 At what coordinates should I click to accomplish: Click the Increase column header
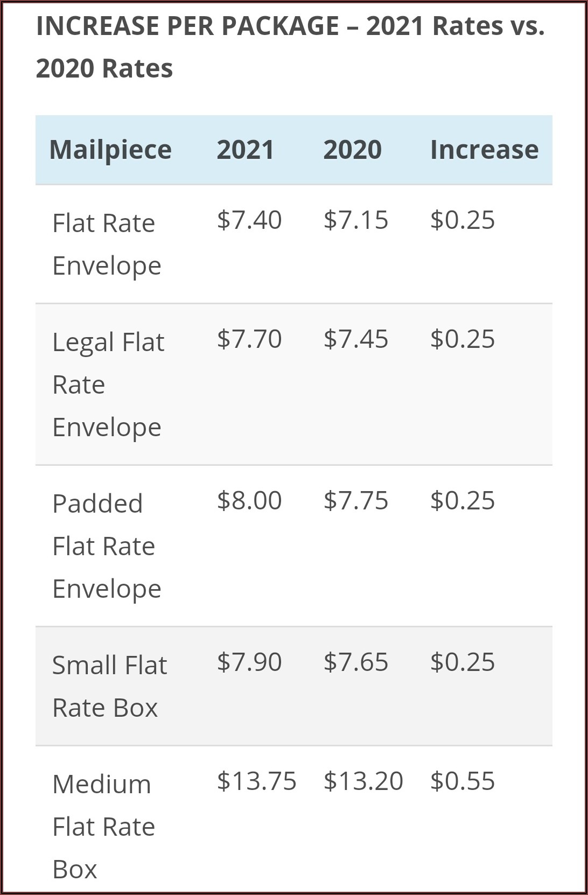click(x=484, y=150)
